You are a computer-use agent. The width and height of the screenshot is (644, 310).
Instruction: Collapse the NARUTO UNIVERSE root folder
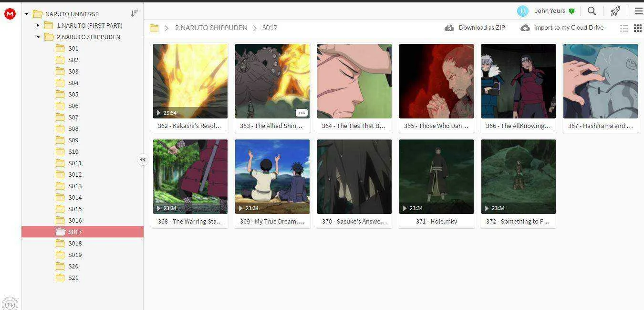click(27, 14)
